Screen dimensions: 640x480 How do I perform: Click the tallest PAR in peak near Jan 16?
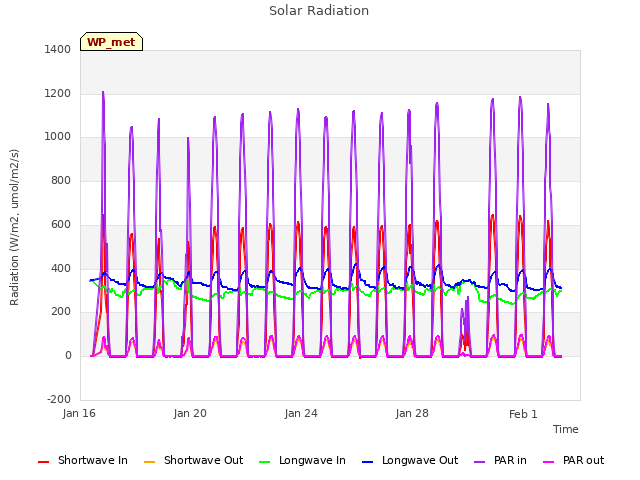click(x=103, y=92)
